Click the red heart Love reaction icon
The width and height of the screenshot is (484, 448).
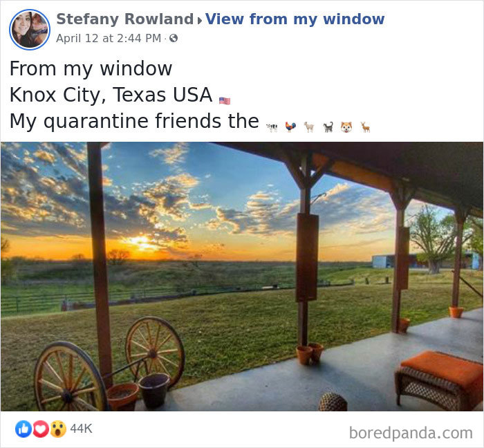[x=41, y=429]
